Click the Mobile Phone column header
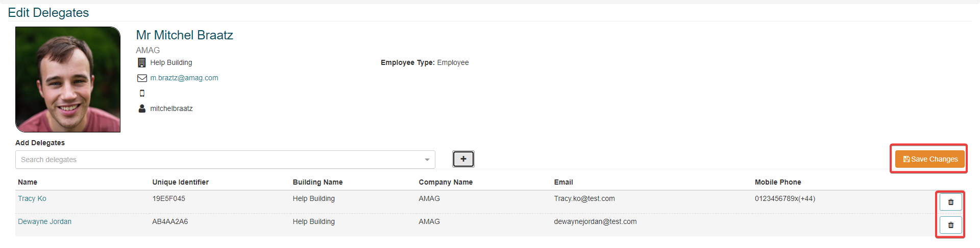Image resolution: width=980 pixels, height=248 pixels. point(778,182)
